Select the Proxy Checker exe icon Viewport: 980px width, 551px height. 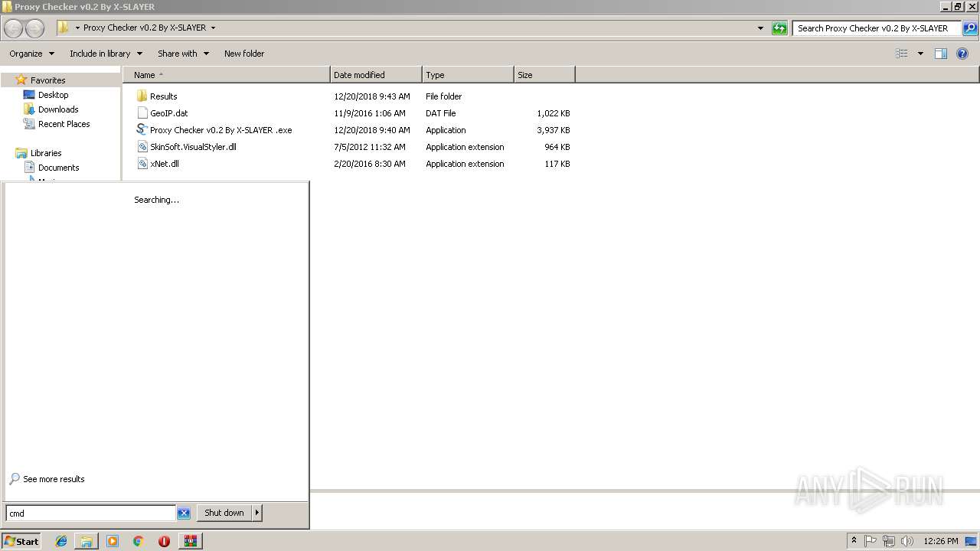click(142, 130)
